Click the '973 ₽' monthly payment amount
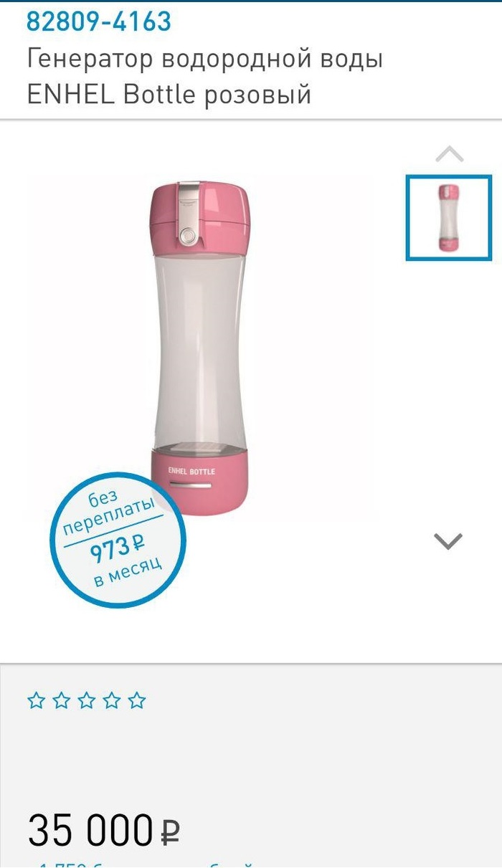502x868 pixels. (x=117, y=550)
